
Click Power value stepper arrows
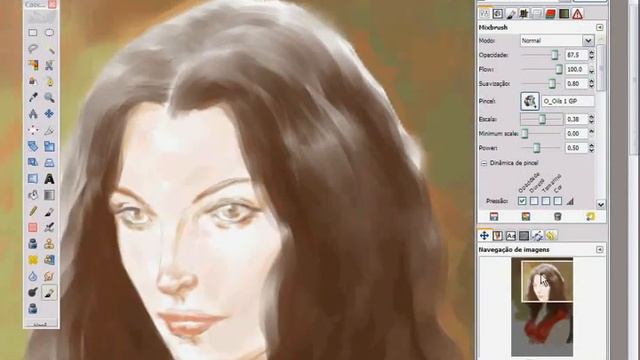click(x=591, y=148)
